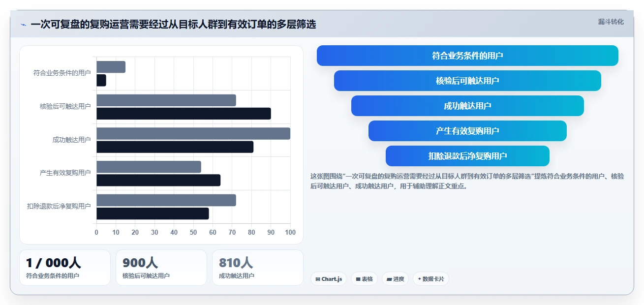
Task: Click the dark bar for 扣除退款后净复购用户
Action: click(153, 213)
